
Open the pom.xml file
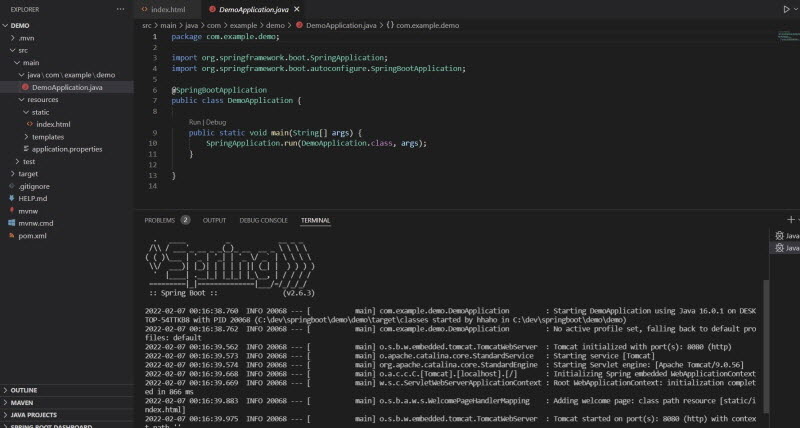coord(66,236)
